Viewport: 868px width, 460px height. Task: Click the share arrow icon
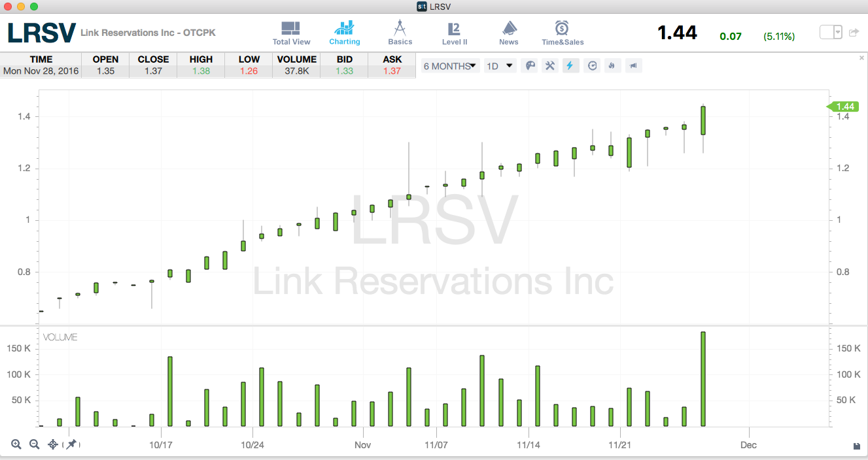click(854, 32)
